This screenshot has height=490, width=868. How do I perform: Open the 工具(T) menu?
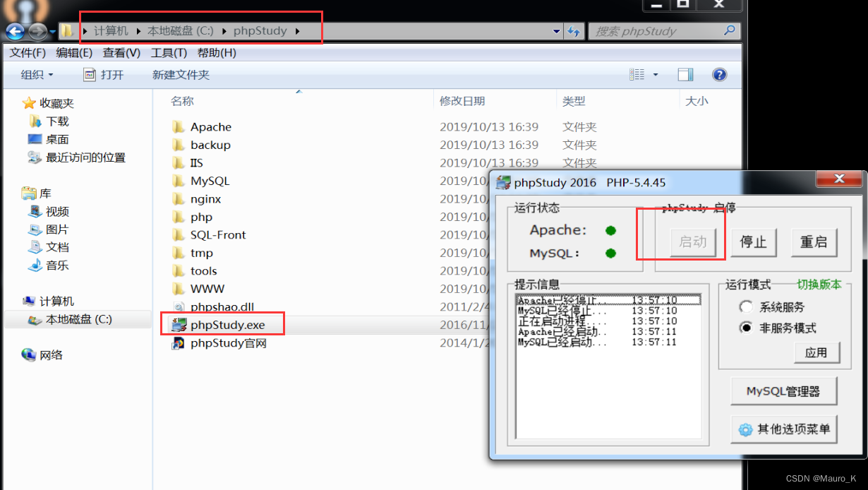pyautogui.click(x=169, y=53)
